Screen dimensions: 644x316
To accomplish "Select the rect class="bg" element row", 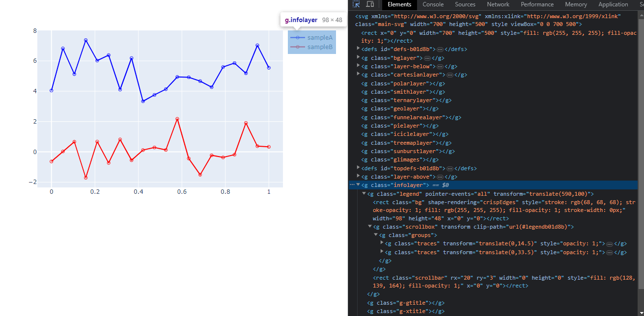I will coord(493,210).
